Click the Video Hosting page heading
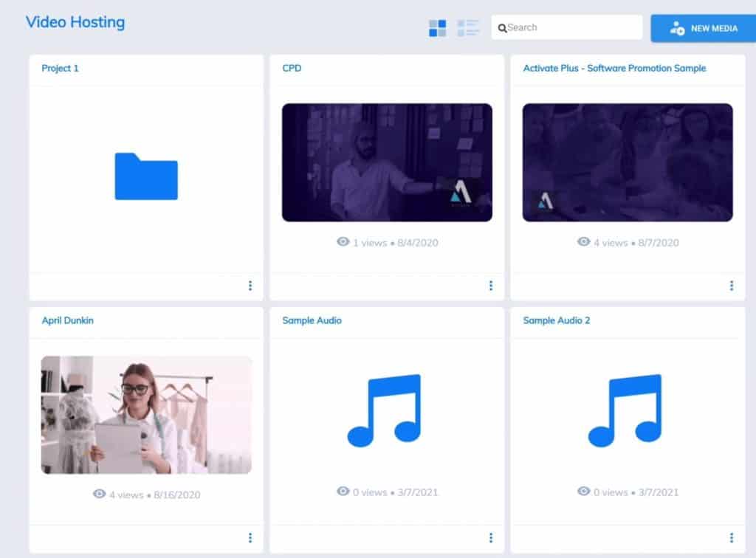 [75, 22]
